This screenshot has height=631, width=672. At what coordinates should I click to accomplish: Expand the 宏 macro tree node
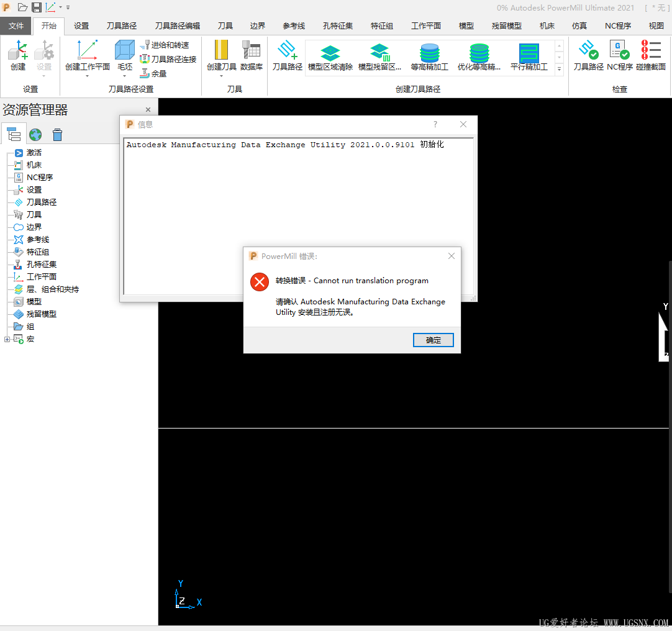pos(7,339)
